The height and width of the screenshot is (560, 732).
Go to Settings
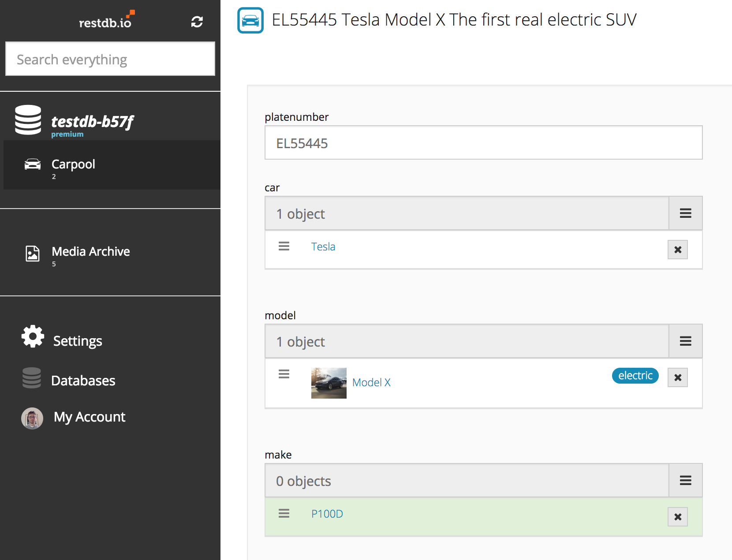coord(78,341)
